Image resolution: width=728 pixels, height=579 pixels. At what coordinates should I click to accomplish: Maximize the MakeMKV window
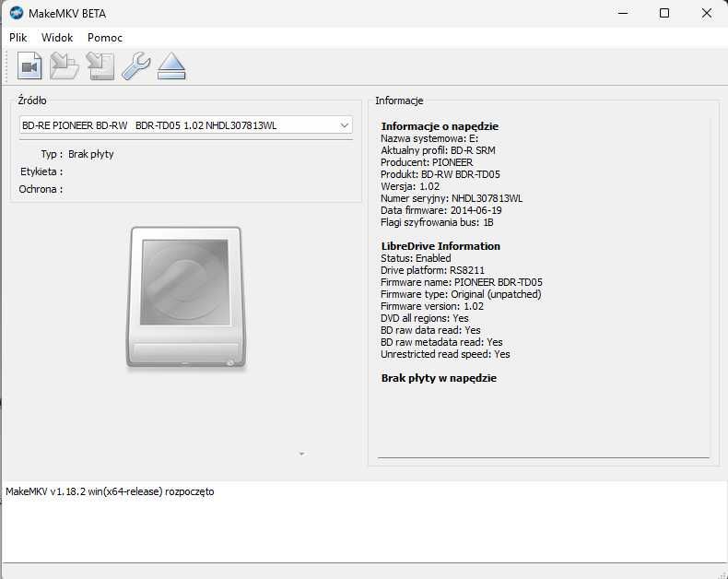(x=664, y=13)
